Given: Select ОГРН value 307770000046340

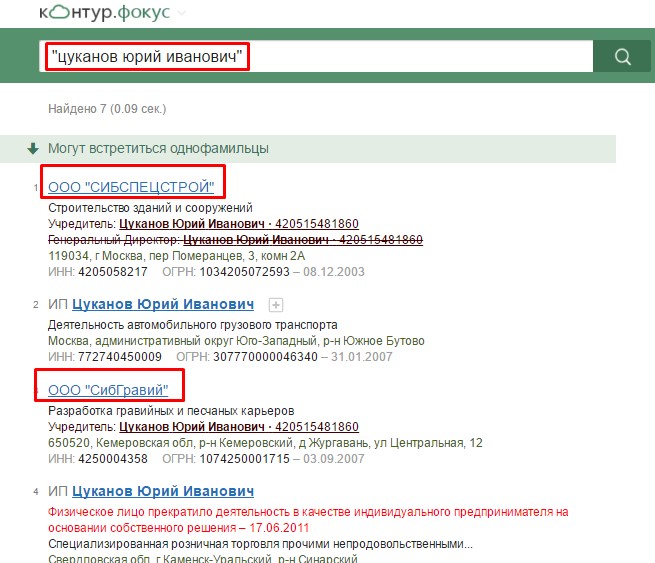Looking at the screenshot, I should pos(265,357).
